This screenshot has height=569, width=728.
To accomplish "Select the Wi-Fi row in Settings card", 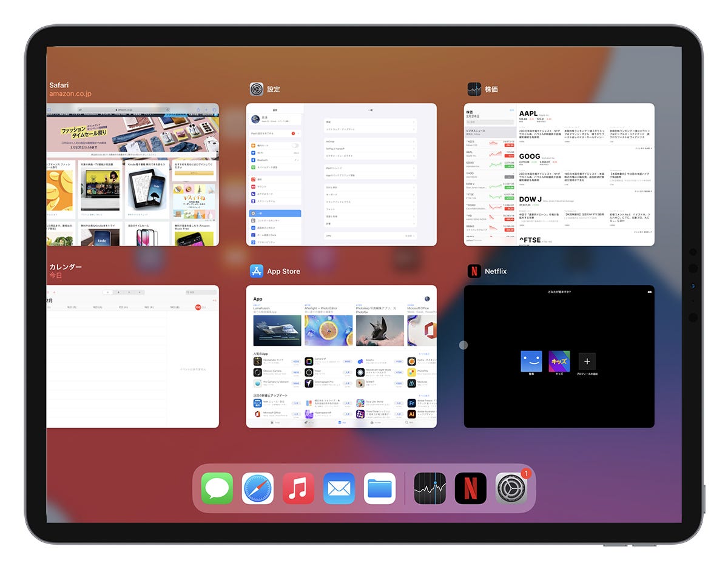I will pos(275,153).
